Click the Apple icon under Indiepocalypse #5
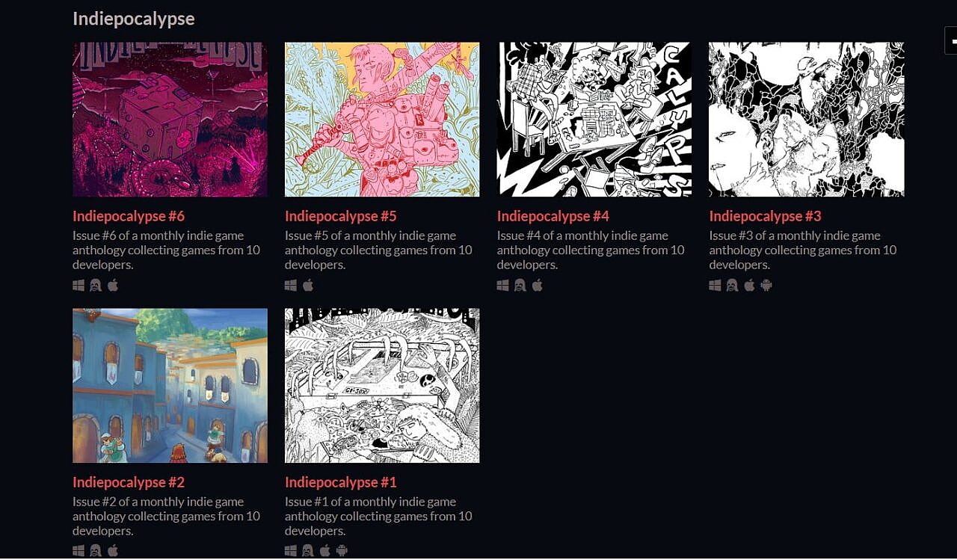The image size is (957, 560). click(308, 285)
